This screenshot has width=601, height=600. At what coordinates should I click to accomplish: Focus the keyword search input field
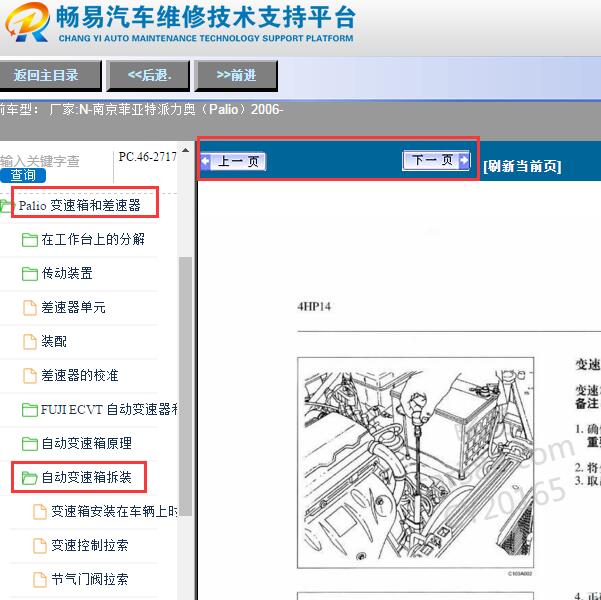tap(40, 161)
